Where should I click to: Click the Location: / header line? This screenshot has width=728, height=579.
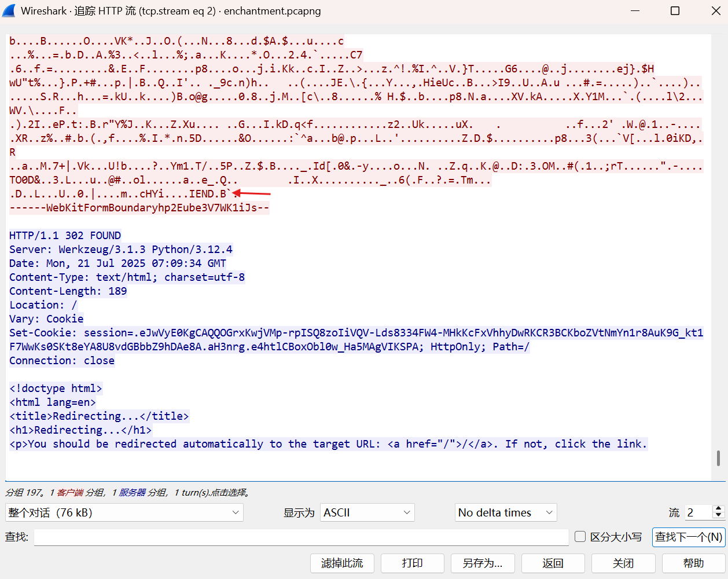[43, 305]
